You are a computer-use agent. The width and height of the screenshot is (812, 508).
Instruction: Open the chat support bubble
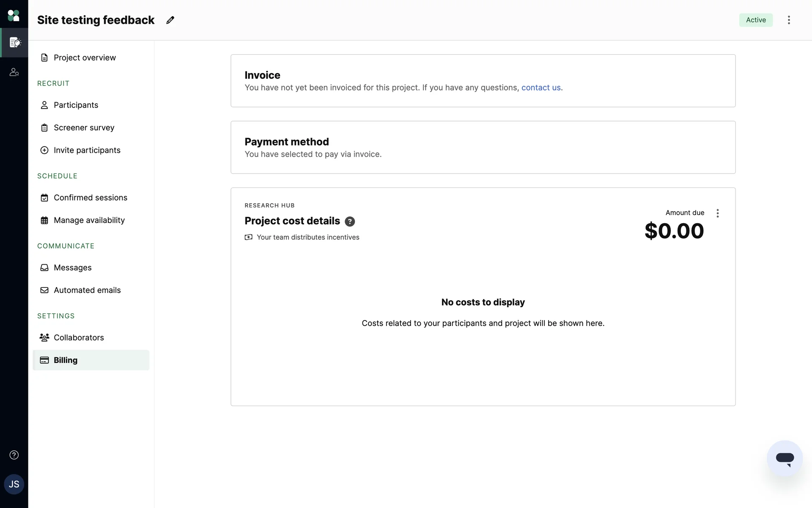click(x=785, y=458)
